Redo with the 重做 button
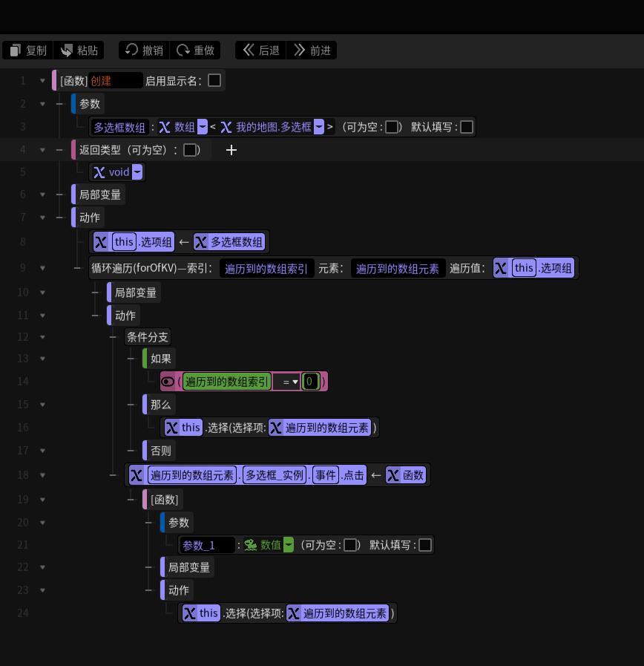644x666 pixels. 195,50
